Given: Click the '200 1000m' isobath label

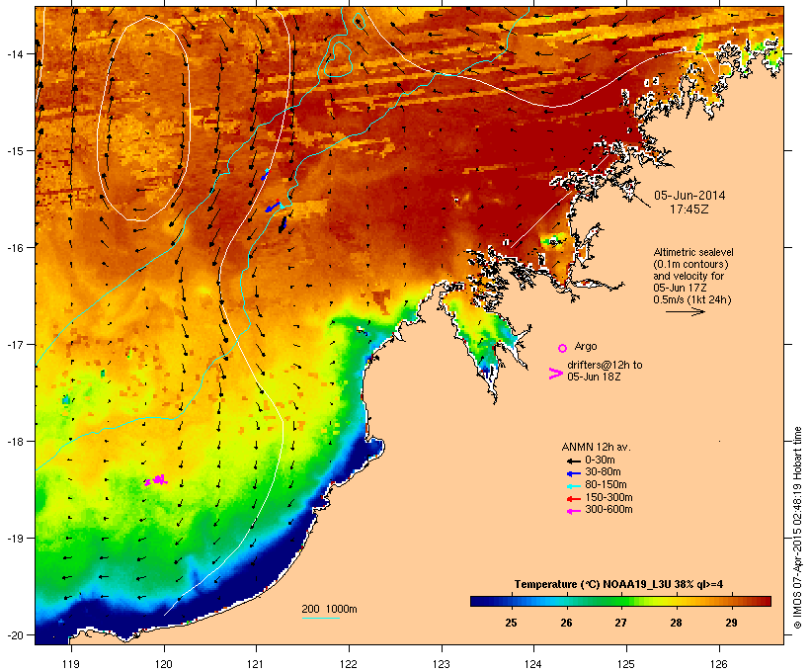Looking at the screenshot, I should 329,609.
